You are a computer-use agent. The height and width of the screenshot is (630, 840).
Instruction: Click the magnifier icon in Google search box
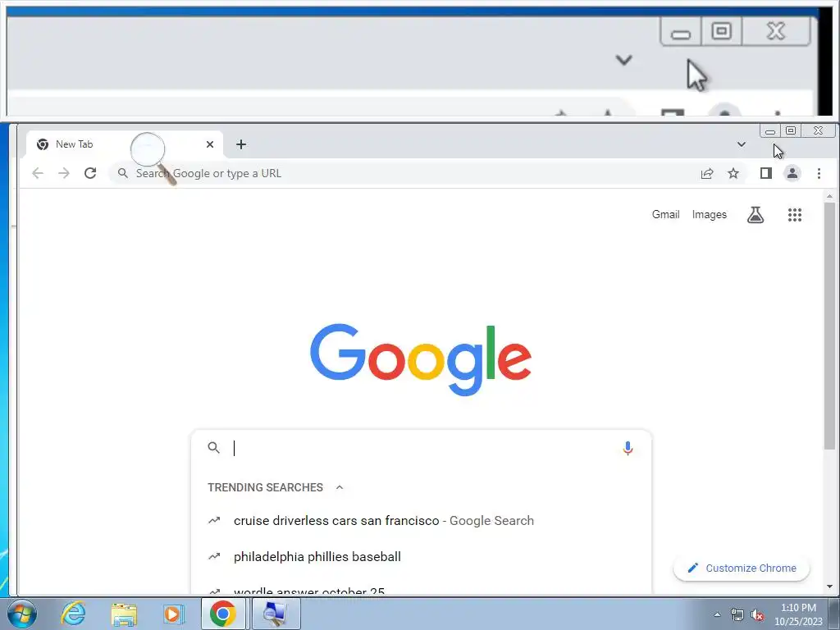214,448
